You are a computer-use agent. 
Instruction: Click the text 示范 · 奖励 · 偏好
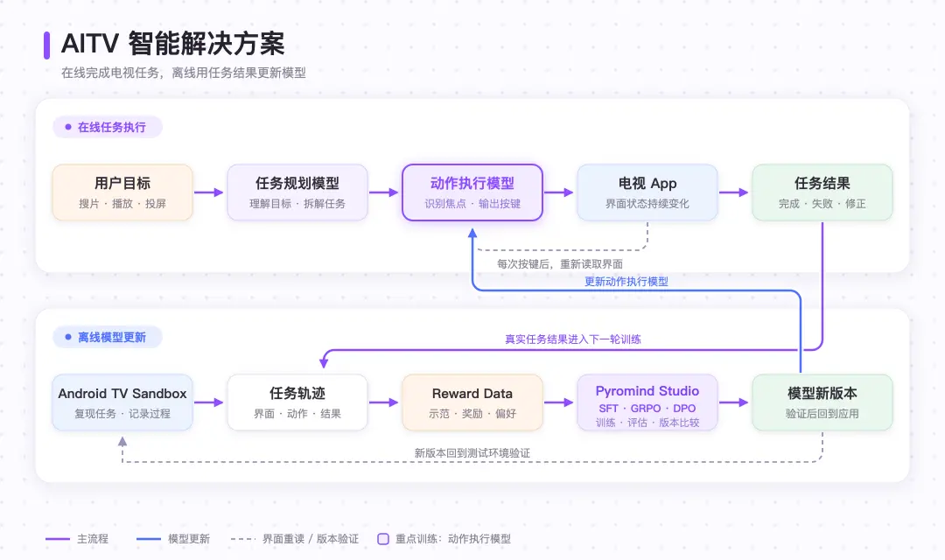pos(472,414)
